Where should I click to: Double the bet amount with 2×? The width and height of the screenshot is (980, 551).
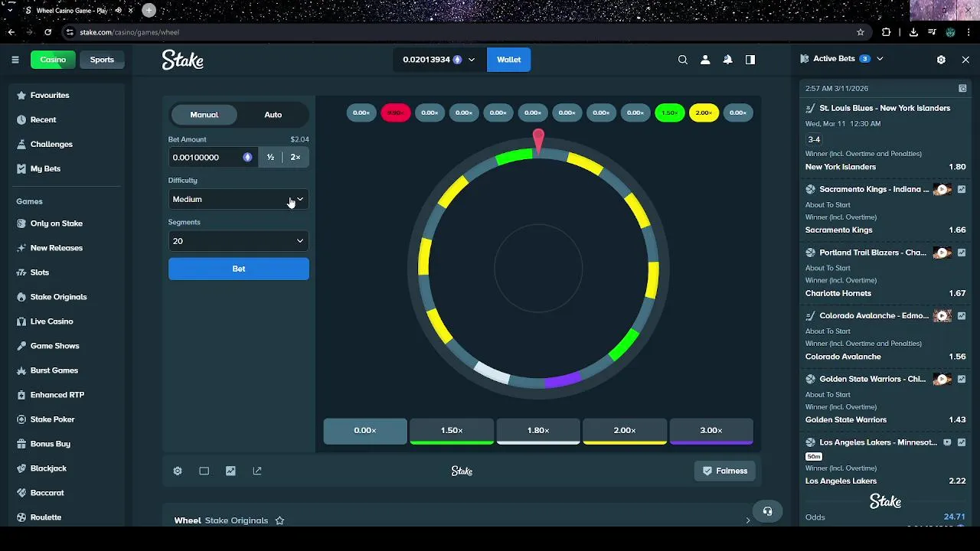pos(296,157)
